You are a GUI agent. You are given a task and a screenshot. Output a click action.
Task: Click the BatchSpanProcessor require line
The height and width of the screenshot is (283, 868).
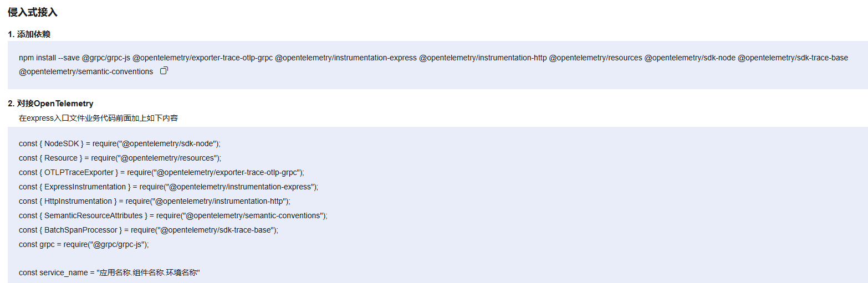point(149,230)
